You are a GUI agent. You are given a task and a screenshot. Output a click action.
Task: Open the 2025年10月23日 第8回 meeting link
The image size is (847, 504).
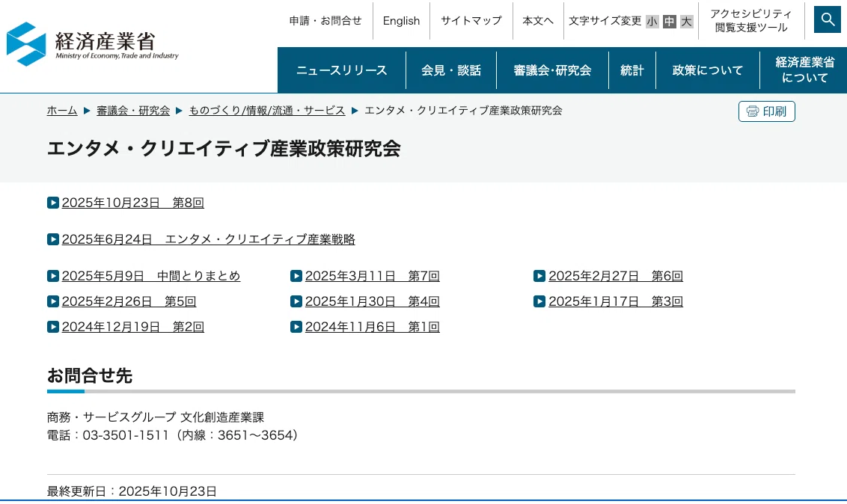pyautogui.click(x=133, y=203)
